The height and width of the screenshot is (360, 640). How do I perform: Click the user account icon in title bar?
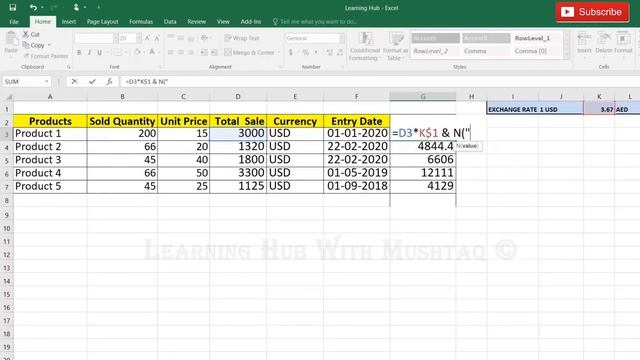tap(76, 7)
